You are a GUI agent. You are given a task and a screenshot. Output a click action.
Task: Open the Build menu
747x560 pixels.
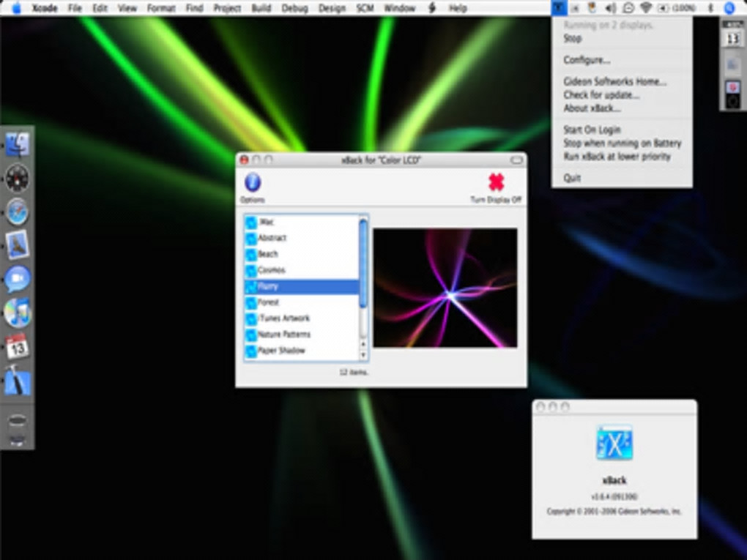pos(261,8)
